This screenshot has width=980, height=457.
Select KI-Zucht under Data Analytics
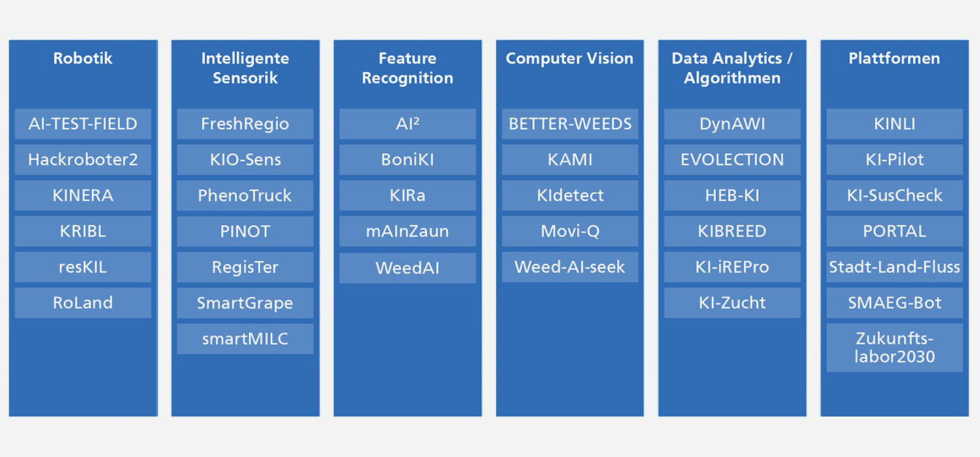732,303
